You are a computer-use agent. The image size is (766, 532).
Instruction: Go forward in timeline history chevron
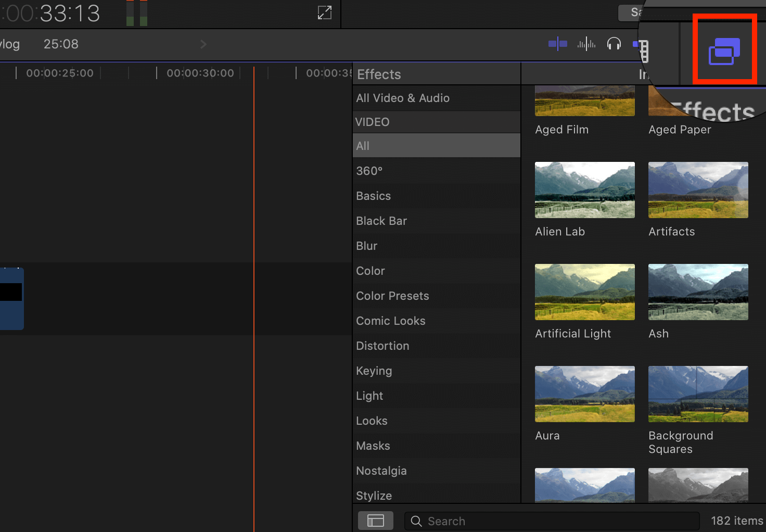point(203,44)
